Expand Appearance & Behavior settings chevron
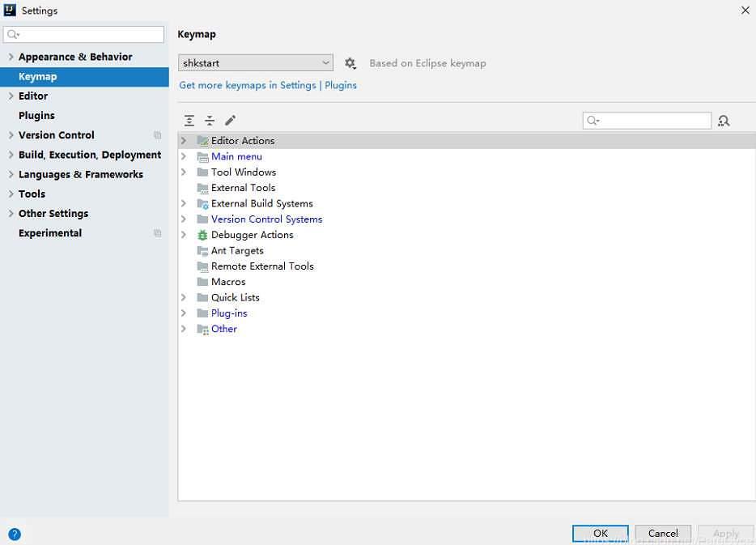This screenshot has height=545, width=756. (x=11, y=57)
